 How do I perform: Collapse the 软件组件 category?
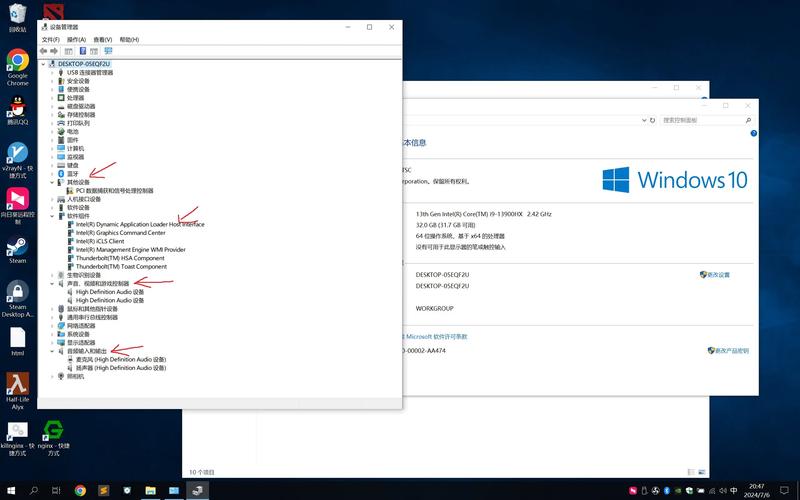coord(52,216)
